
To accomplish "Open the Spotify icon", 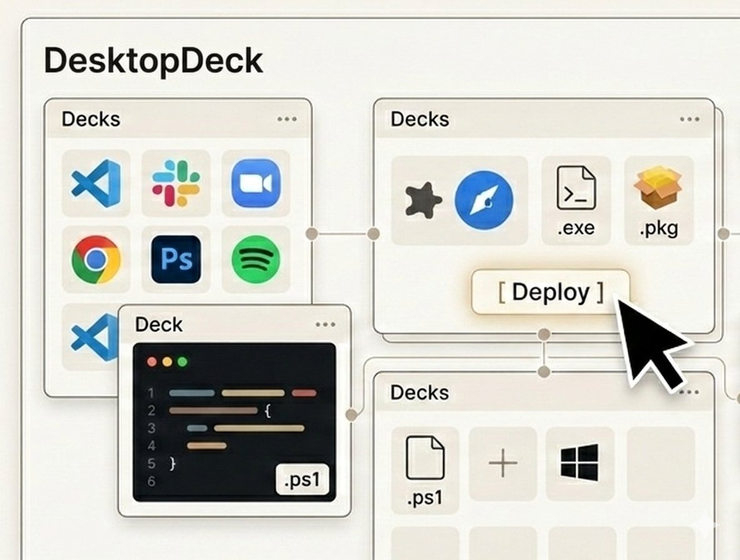I will coord(256,259).
